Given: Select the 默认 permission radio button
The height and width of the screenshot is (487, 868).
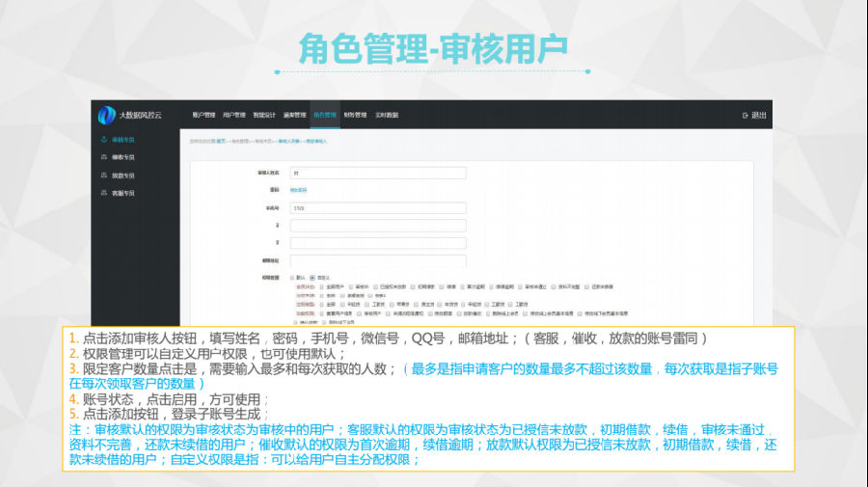Looking at the screenshot, I should 292,277.
